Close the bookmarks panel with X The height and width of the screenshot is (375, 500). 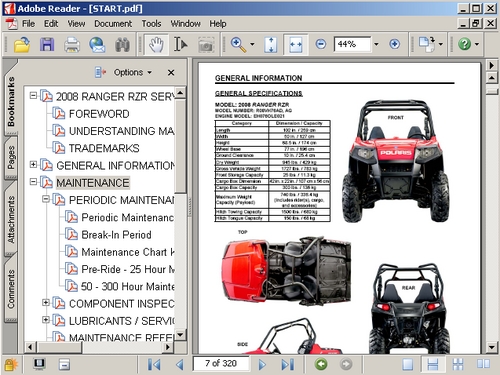pos(171,72)
